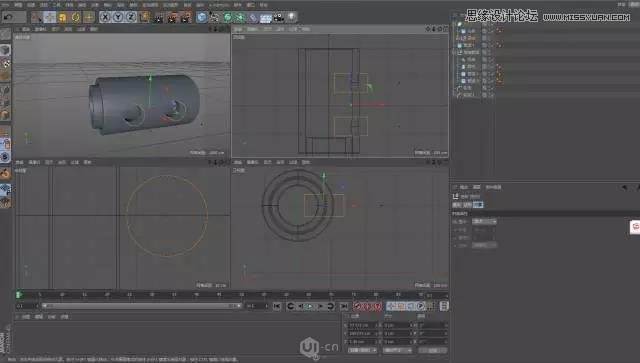Click the X position input field
This screenshot has height=363, width=640.
[361, 325]
